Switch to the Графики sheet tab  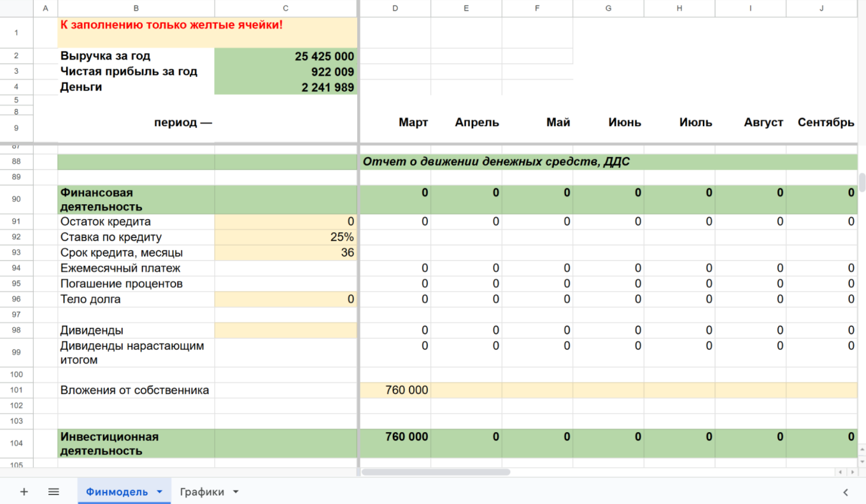202,492
